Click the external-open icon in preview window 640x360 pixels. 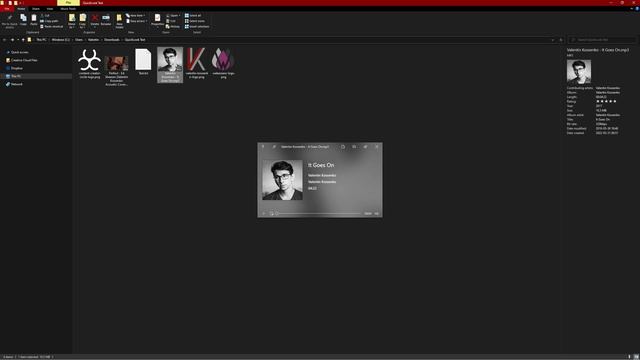(x=365, y=147)
